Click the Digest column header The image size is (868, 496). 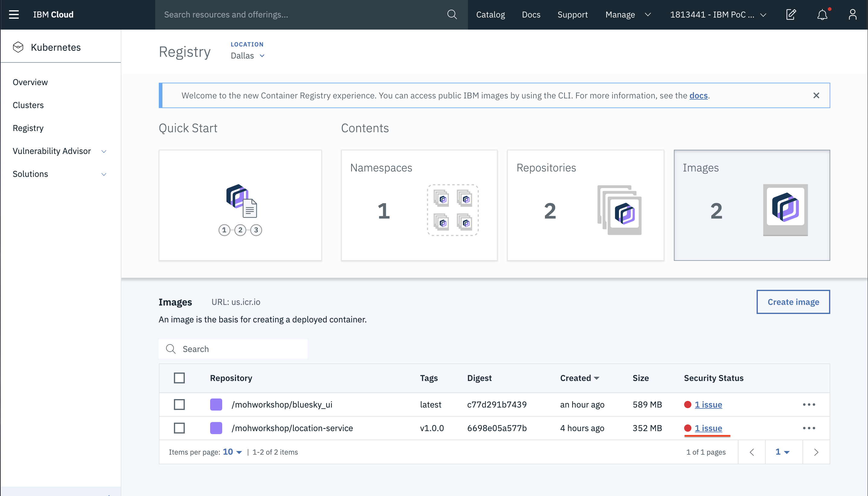pyautogui.click(x=479, y=378)
